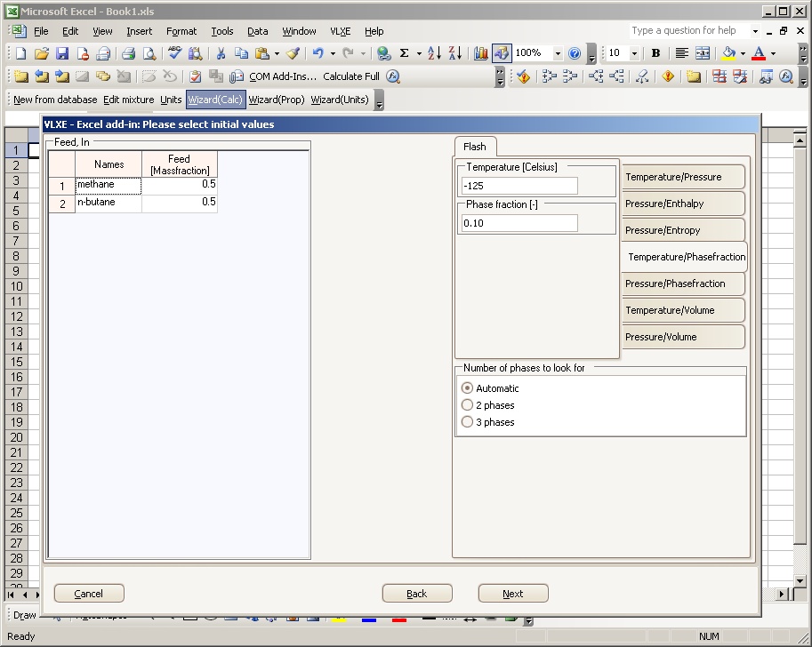Select the Temperature/Volume flash tab
This screenshot has width=812, height=647.
[x=683, y=310]
